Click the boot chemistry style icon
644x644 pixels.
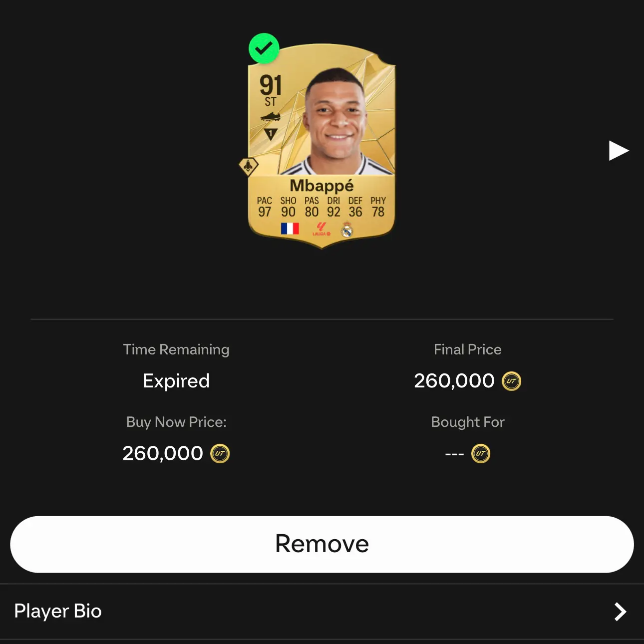click(x=270, y=117)
